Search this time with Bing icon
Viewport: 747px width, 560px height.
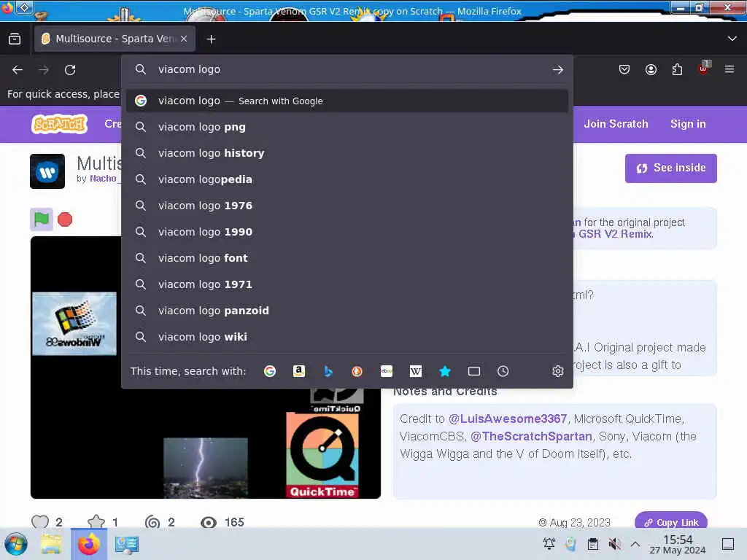click(x=328, y=371)
